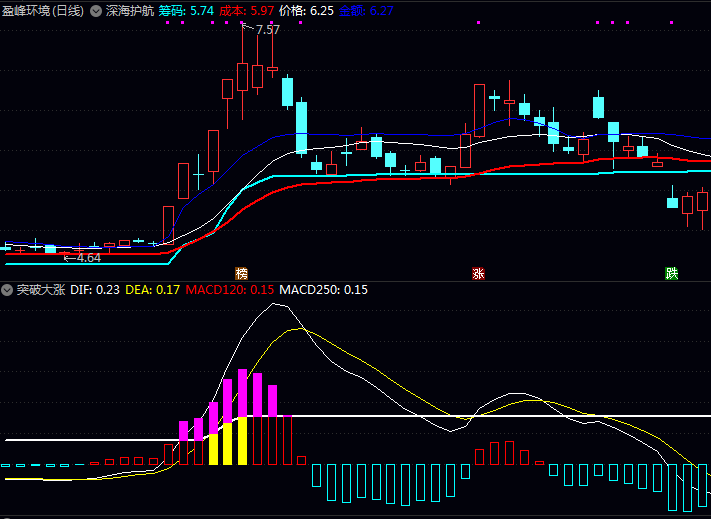The image size is (711, 519).
Task: Click the 全景: 6.27 value label
Action: [x=366, y=10]
